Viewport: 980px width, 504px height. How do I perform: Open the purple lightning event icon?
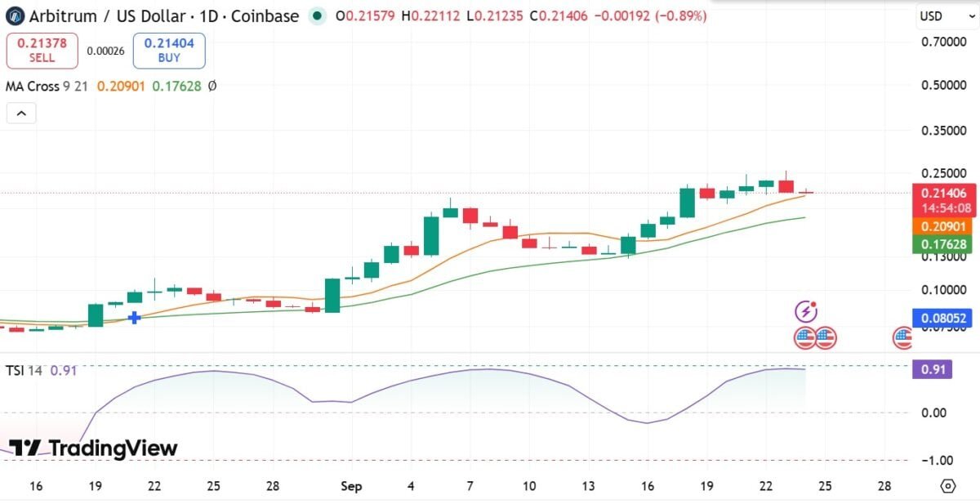click(806, 310)
